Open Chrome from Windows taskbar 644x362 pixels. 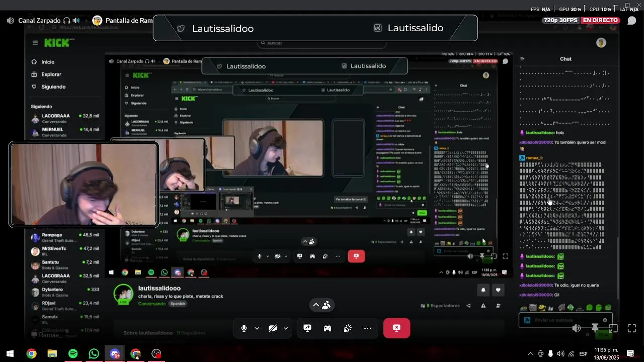(31, 354)
